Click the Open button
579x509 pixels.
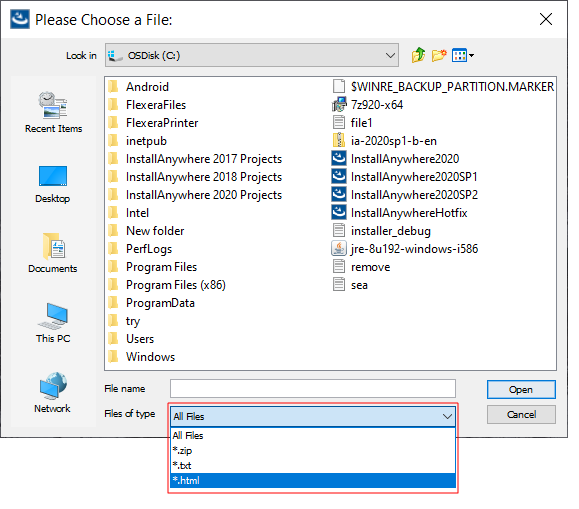coord(521,389)
